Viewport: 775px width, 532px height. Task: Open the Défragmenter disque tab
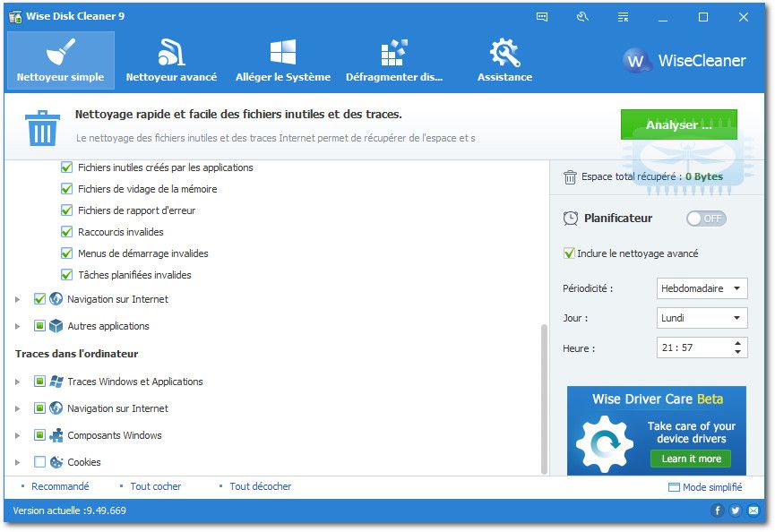[394, 61]
